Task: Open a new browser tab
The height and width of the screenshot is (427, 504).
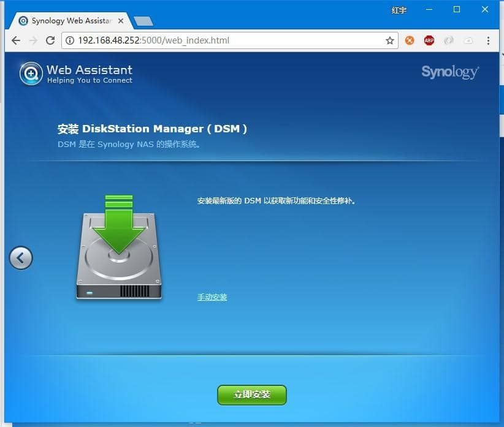Action: (143, 21)
